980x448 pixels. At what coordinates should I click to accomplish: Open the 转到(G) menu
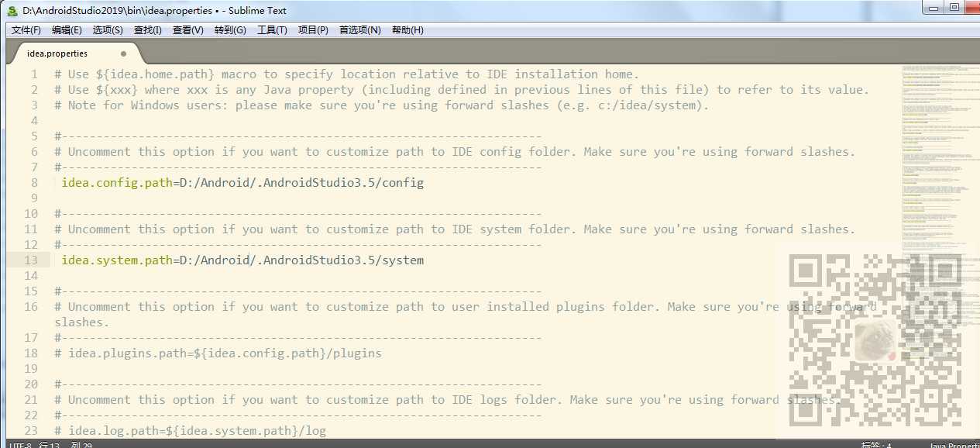[230, 30]
